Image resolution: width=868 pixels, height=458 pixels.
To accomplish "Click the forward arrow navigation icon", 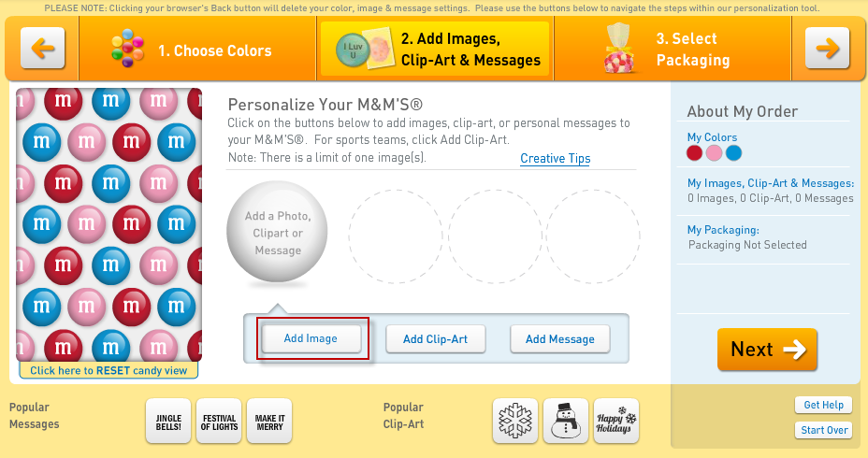I will pyautogui.click(x=827, y=48).
